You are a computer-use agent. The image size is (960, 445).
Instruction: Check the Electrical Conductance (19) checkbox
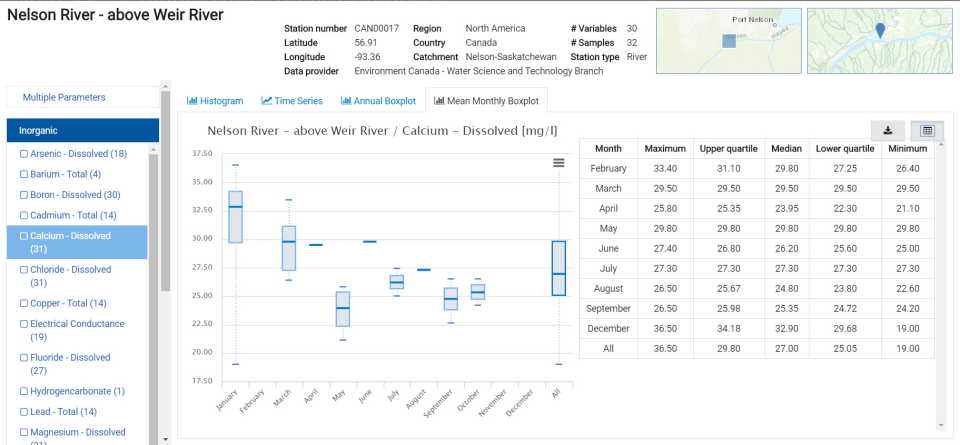pos(24,324)
